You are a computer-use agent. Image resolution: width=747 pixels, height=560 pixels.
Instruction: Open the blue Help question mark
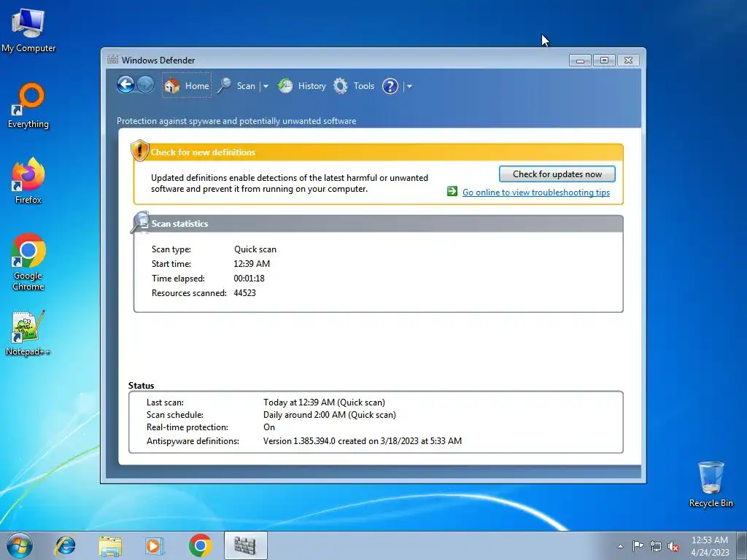(x=390, y=86)
